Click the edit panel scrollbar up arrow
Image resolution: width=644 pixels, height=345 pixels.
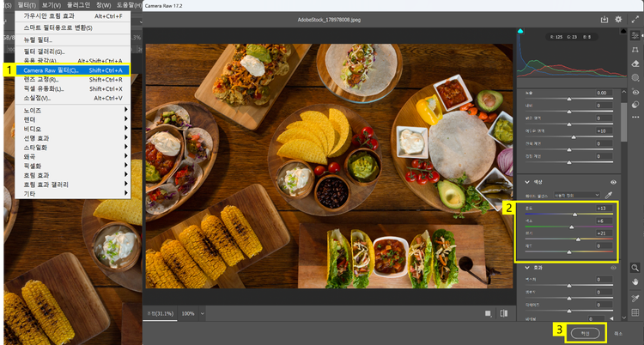[624, 92]
